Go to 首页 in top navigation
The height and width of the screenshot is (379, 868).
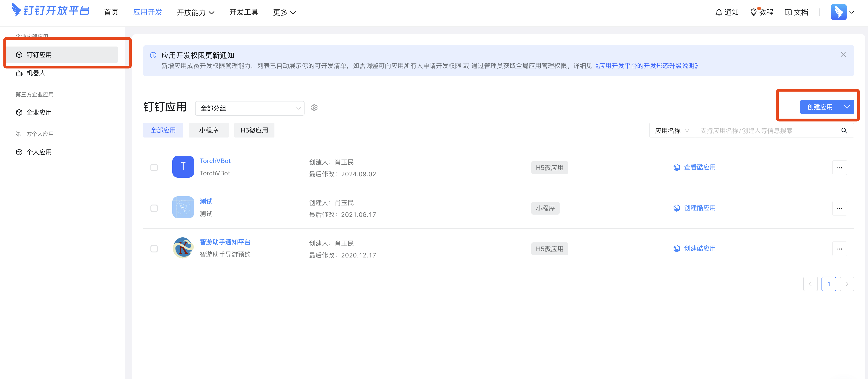click(x=111, y=13)
